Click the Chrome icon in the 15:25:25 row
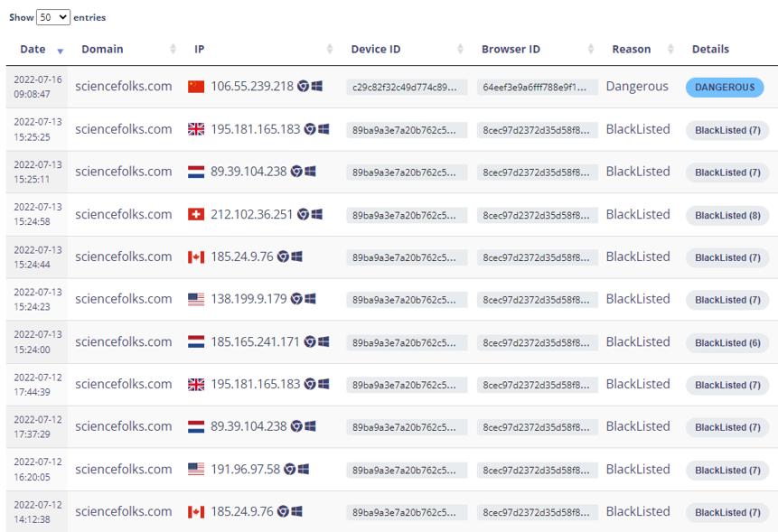Screen dimensions: 778x532 pos(310,129)
